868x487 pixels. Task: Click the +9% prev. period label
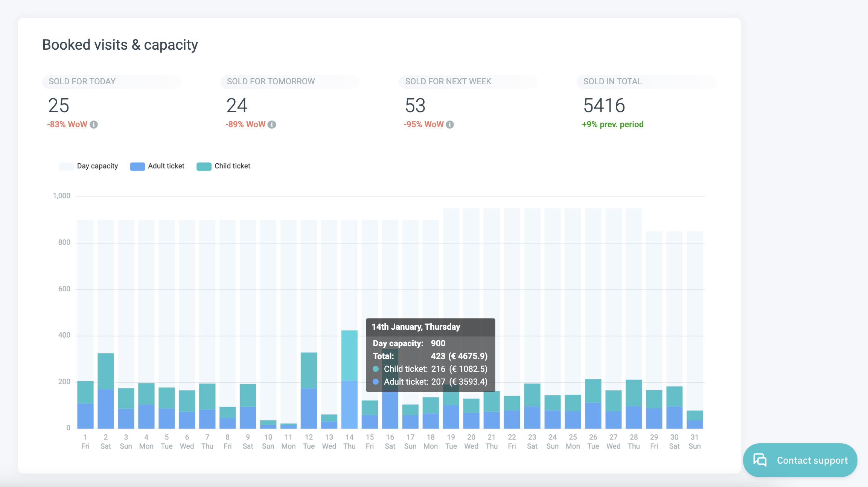pos(612,125)
